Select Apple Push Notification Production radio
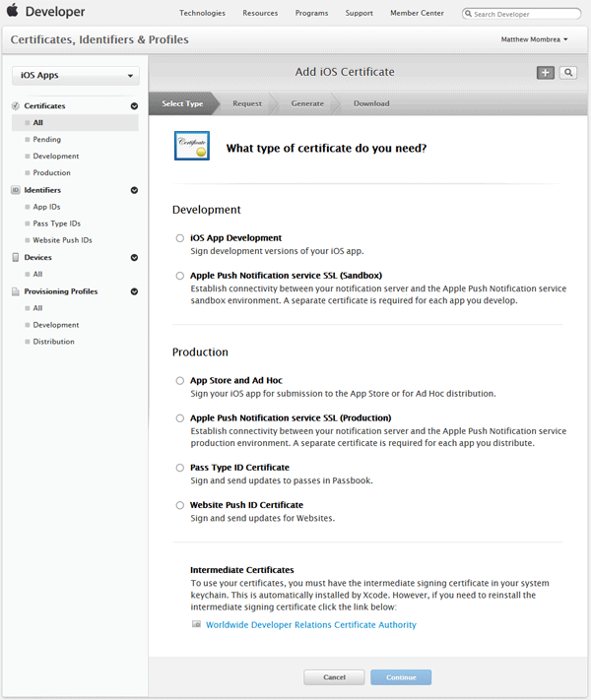 tap(179, 417)
